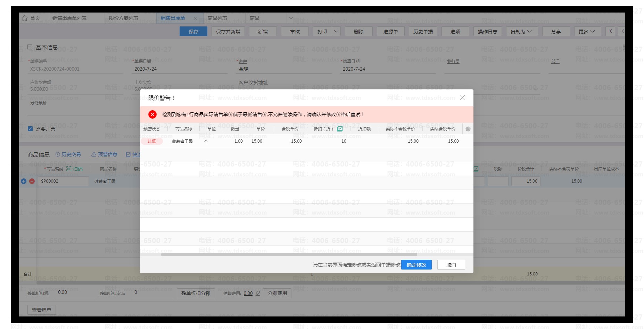Collapse the 基本信息 section
Image resolution: width=644 pixels, height=329 pixels.
point(30,47)
